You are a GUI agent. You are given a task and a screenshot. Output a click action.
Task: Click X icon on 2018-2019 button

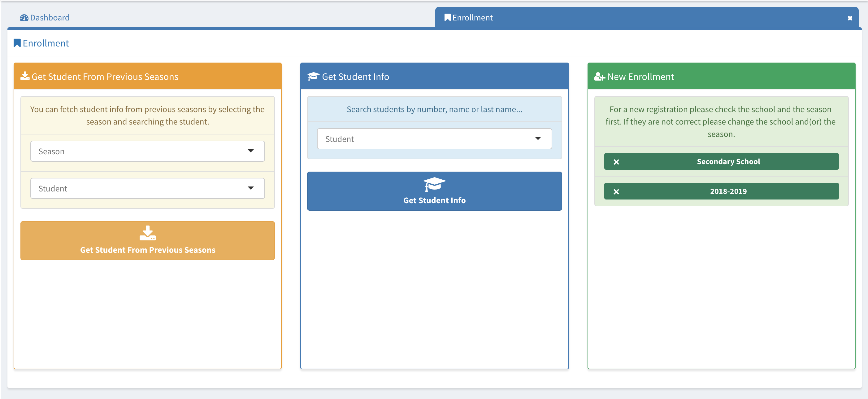coord(616,191)
